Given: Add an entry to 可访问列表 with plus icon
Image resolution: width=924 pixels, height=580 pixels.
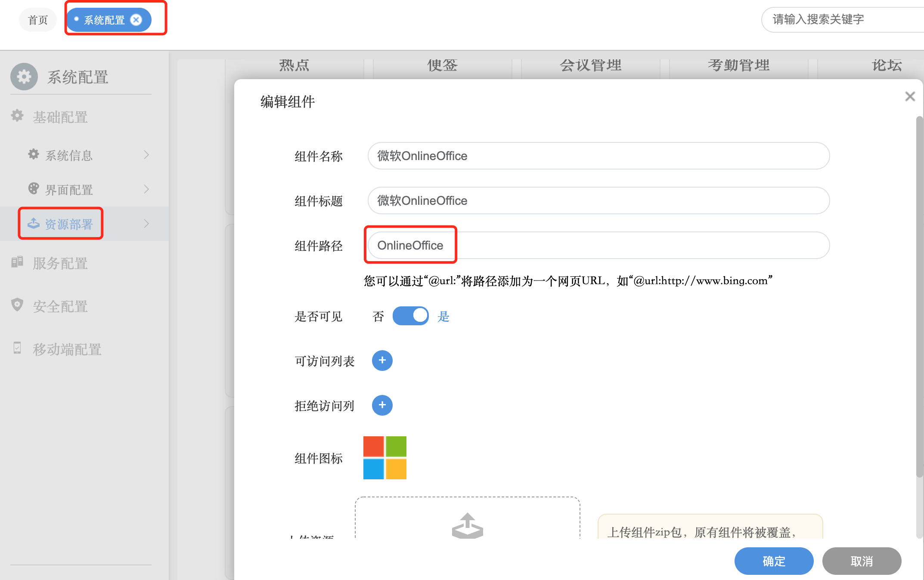Looking at the screenshot, I should pyautogui.click(x=382, y=361).
